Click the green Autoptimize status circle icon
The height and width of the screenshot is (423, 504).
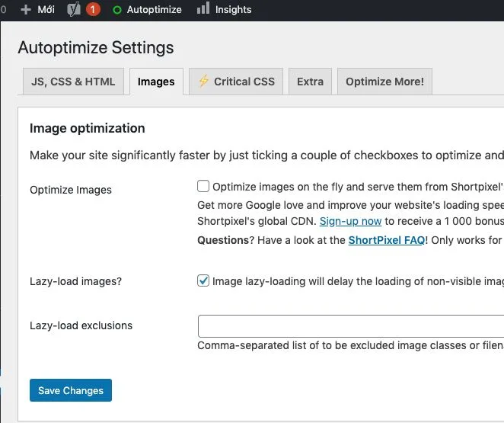pos(117,11)
